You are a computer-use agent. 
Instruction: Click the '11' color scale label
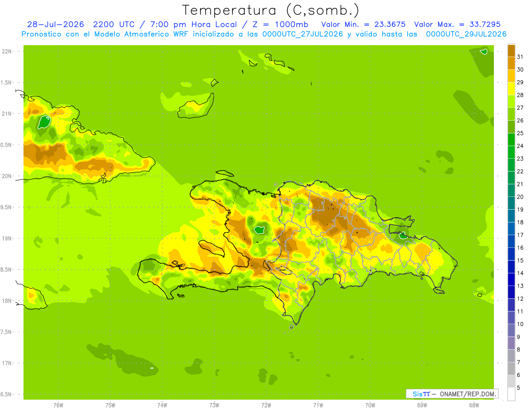pos(520,312)
